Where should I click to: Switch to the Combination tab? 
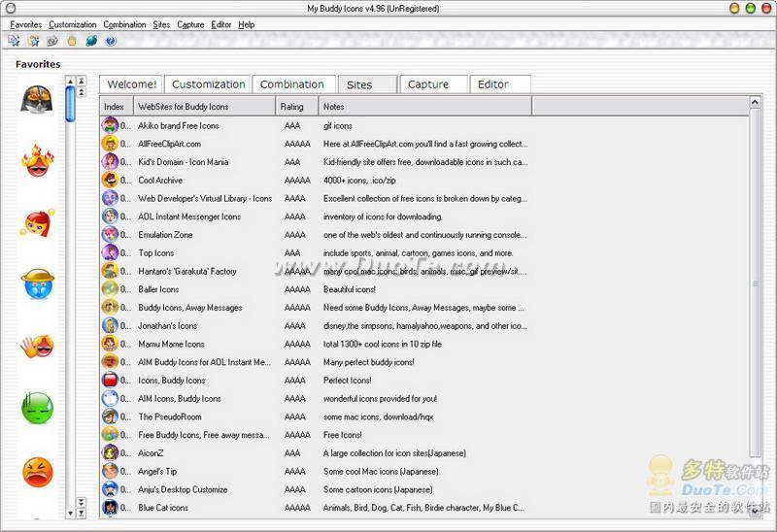point(294,84)
